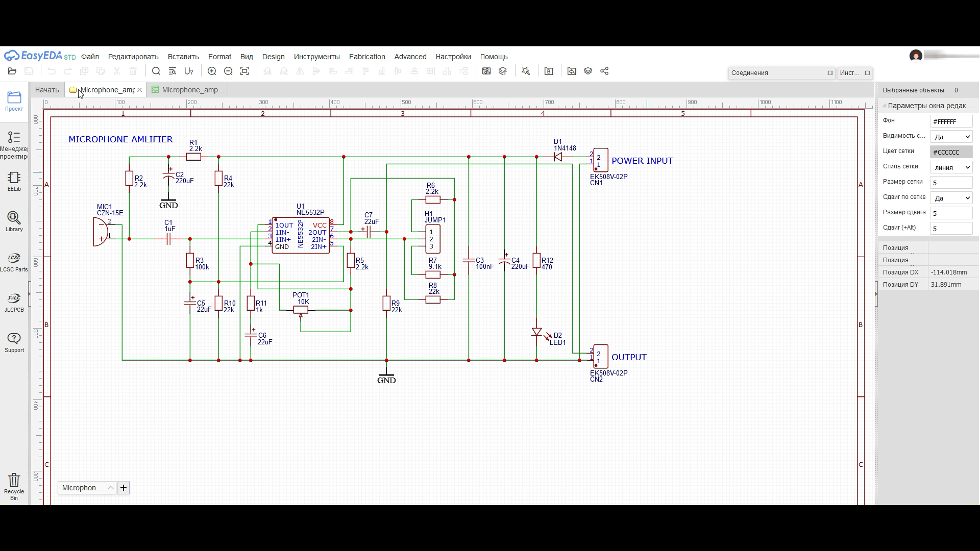
Task: Click the Цвет сетки #CCCCCC color field
Action: (951, 152)
